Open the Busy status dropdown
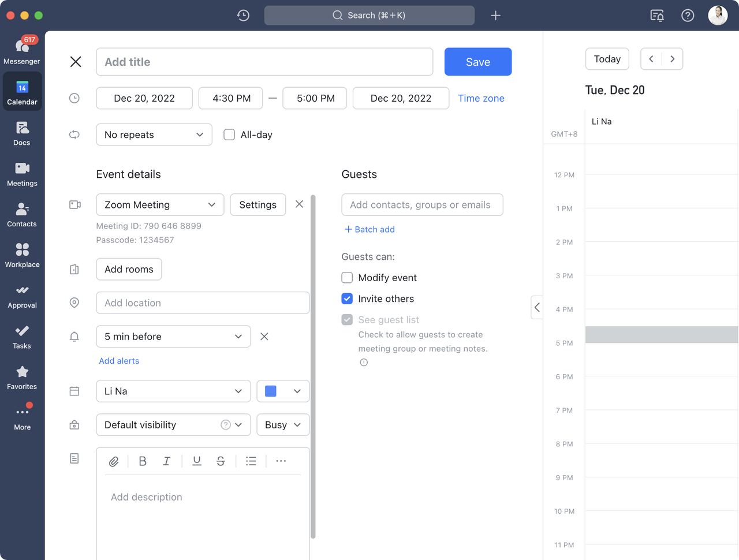 tap(283, 425)
